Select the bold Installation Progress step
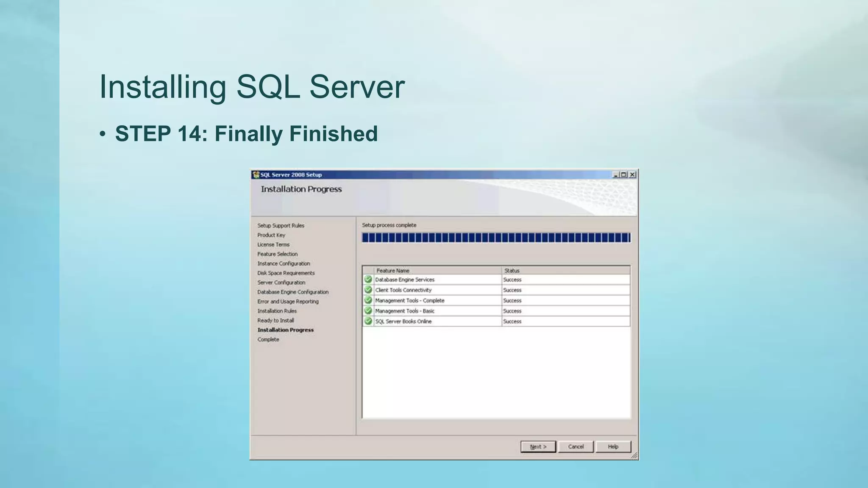868x488 pixels. pyautogui.click(x=286, y=330)
